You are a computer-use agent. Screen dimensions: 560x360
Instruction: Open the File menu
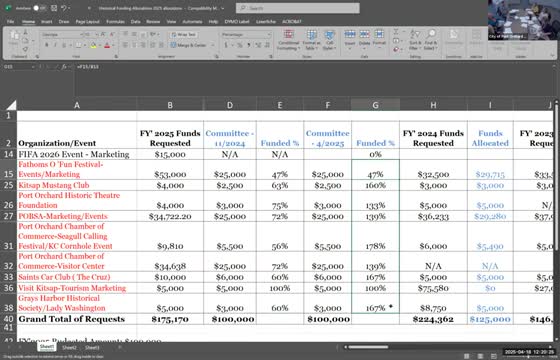(11, 22)
